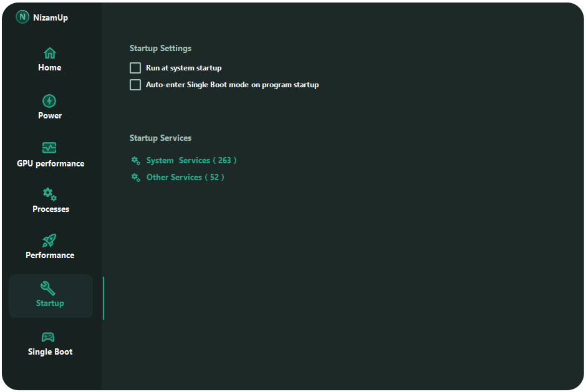
Task: Click the gear icon beside System Services
Action: tap(135, 161)
